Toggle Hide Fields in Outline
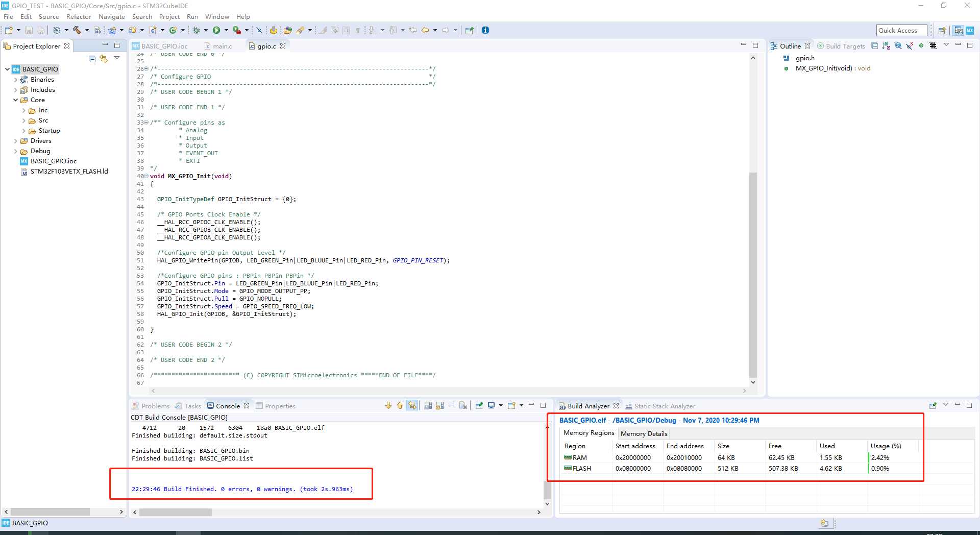The height and width of the screenshot is (535, 980). click(898, 46)
